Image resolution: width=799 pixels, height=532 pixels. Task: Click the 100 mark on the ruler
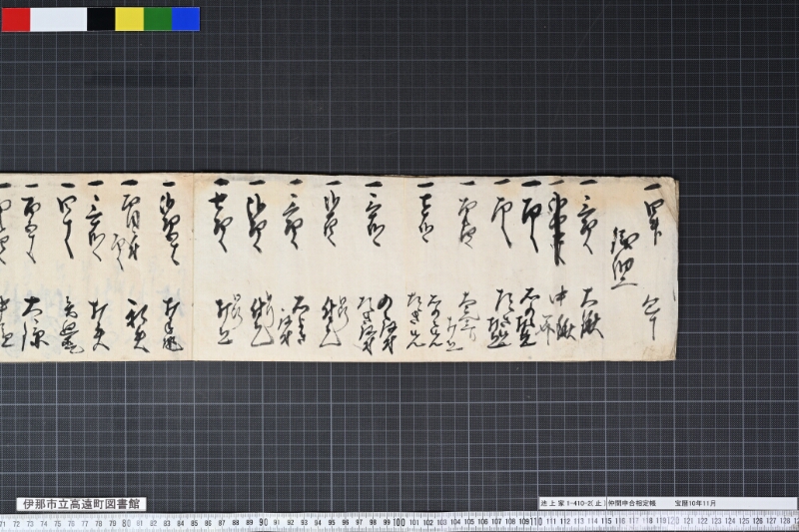tap(399, 522)
